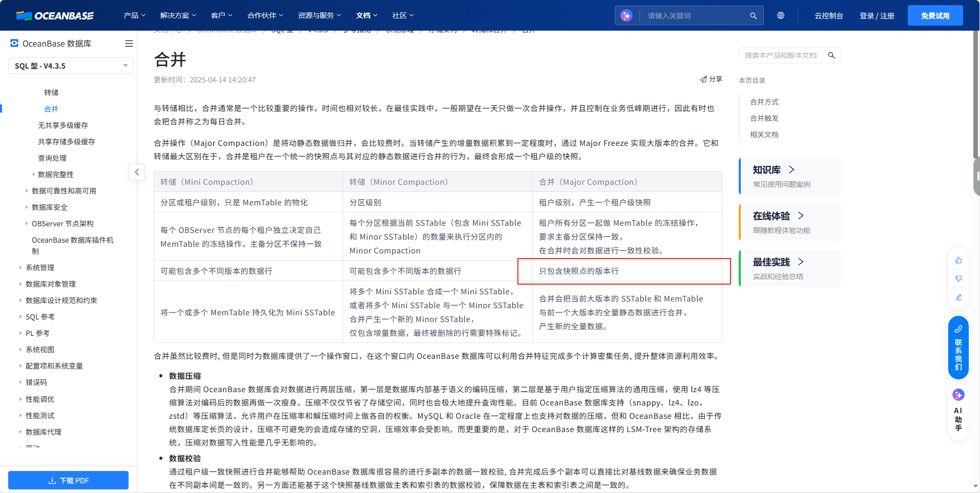
Task: Open the SQL 型 - V4.3.5 version dropdown
Action: click(x=71, y=66)
